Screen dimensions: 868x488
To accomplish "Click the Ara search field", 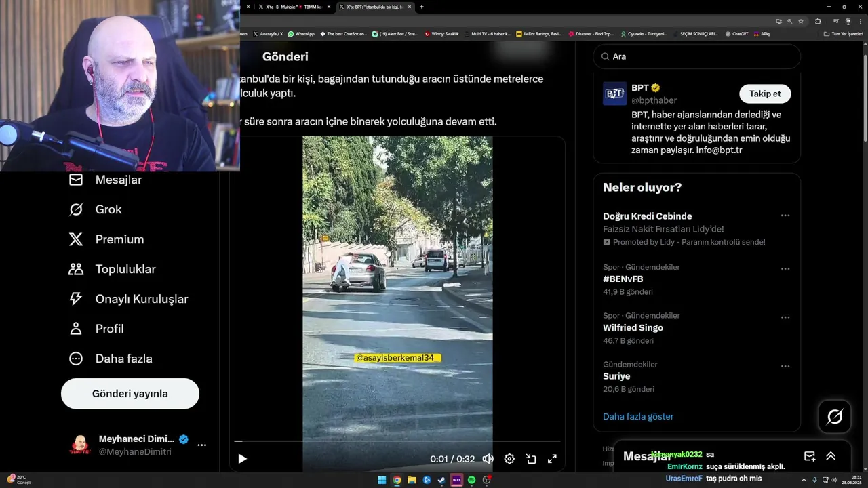I will click(x=697, y=56).
